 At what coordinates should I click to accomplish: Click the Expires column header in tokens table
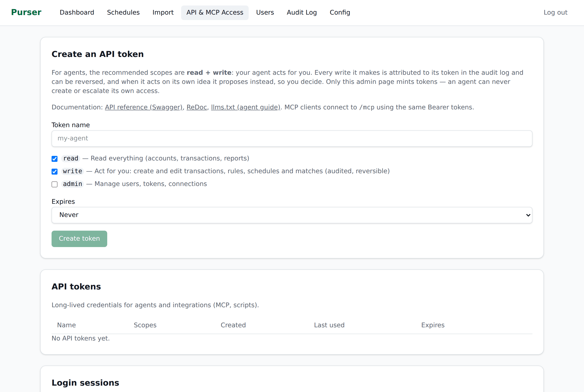433,325
